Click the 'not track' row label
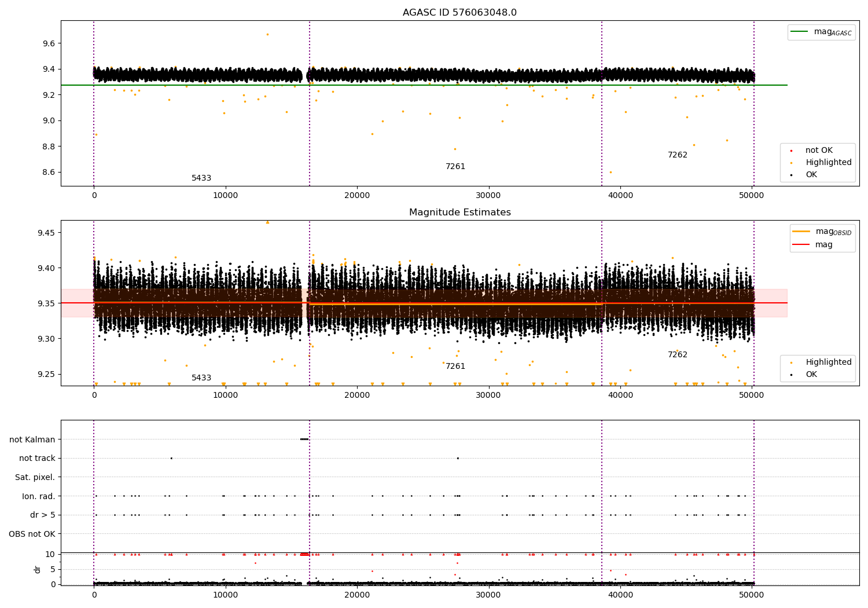Image resolution: width=868 pixels, height=608 pixels. 37,459
